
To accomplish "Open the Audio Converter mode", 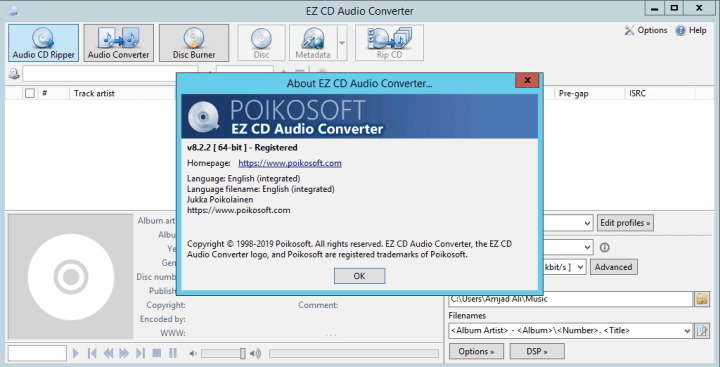I will 118,43.
